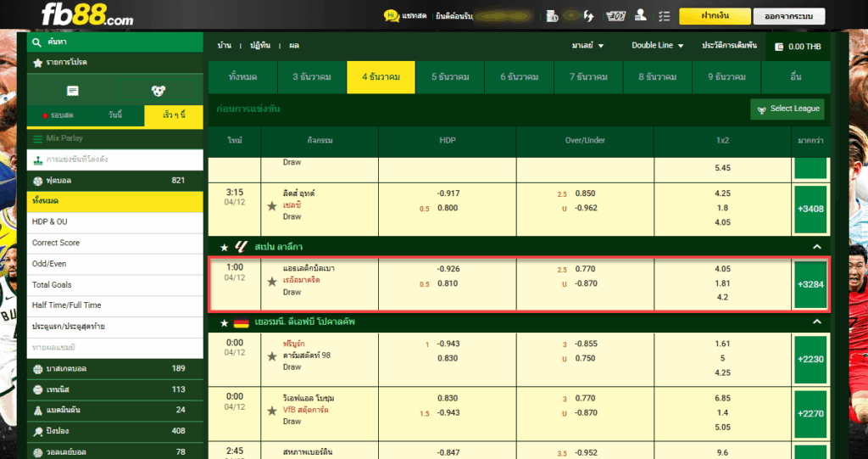Expand the บาสเกตบอล sport category
The image size is (868, 459).
[x=114, y=368]
